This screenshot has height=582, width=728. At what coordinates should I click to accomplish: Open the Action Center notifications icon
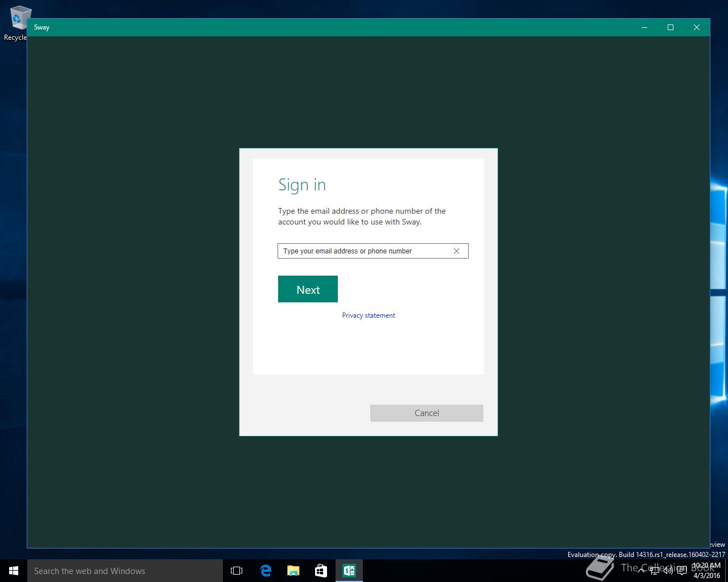pyautogui.click(x=681, y=571)
